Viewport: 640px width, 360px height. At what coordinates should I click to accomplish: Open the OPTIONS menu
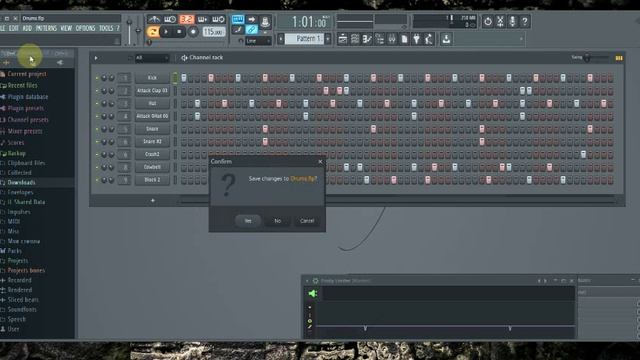tap(85, 28)
